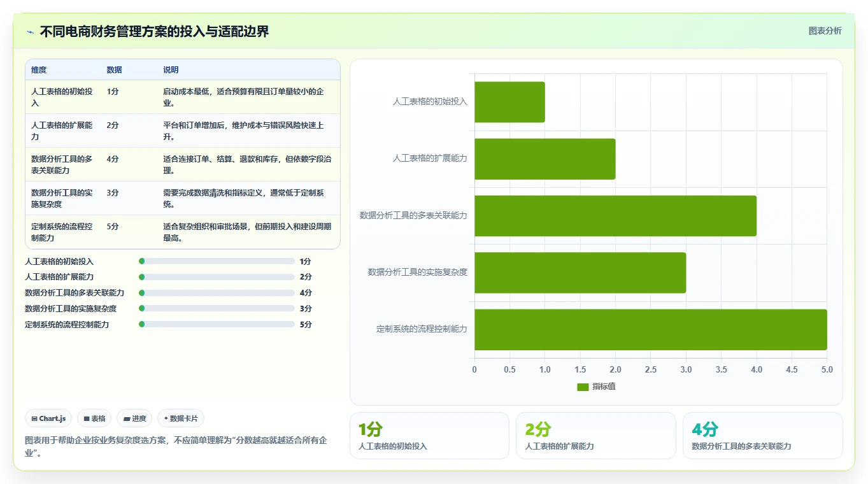Screen dimensions: 868x484
Task: Click table cell 定制系统的流程控制能力
Action: pos(62,232)
